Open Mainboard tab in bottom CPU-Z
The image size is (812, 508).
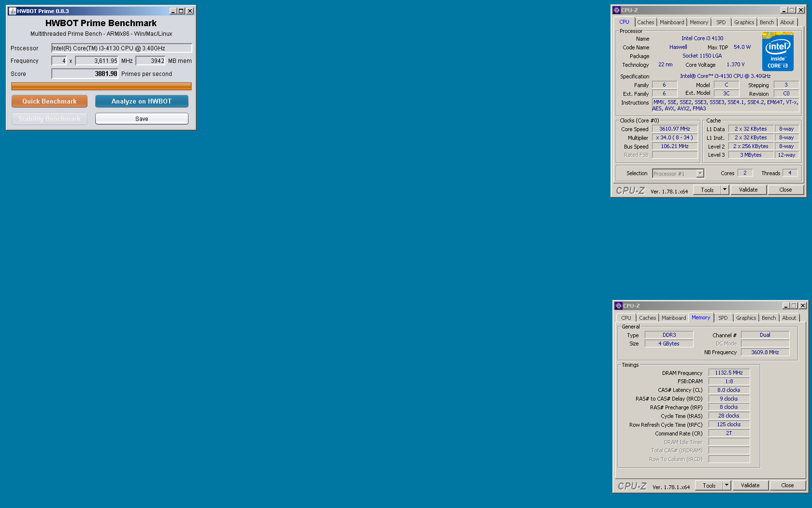point(674,318)
